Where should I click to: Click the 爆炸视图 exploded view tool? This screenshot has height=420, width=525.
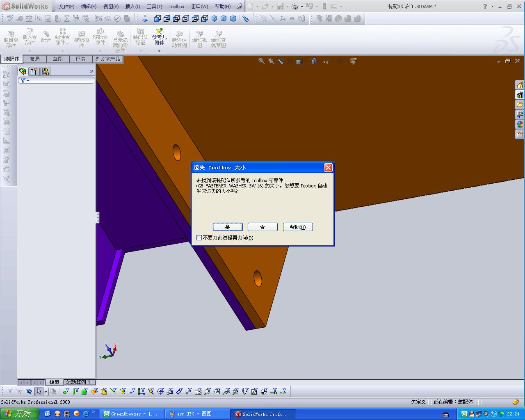coord(199,39)
